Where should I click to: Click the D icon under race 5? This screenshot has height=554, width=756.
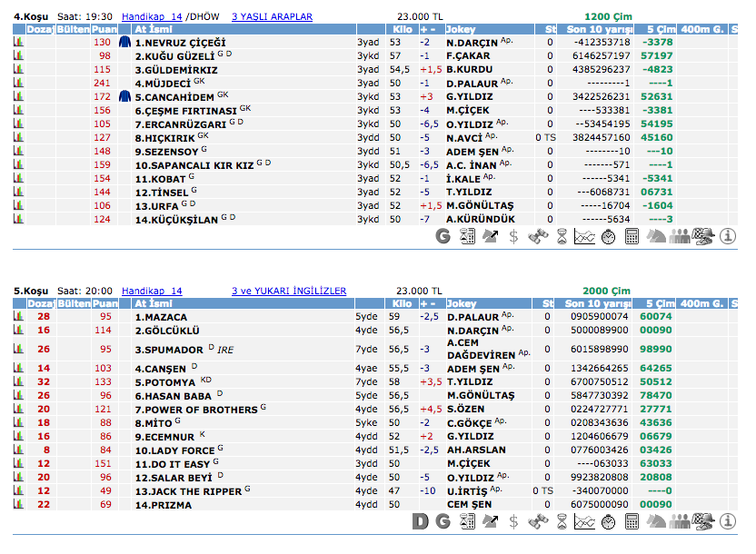[420, 521]
